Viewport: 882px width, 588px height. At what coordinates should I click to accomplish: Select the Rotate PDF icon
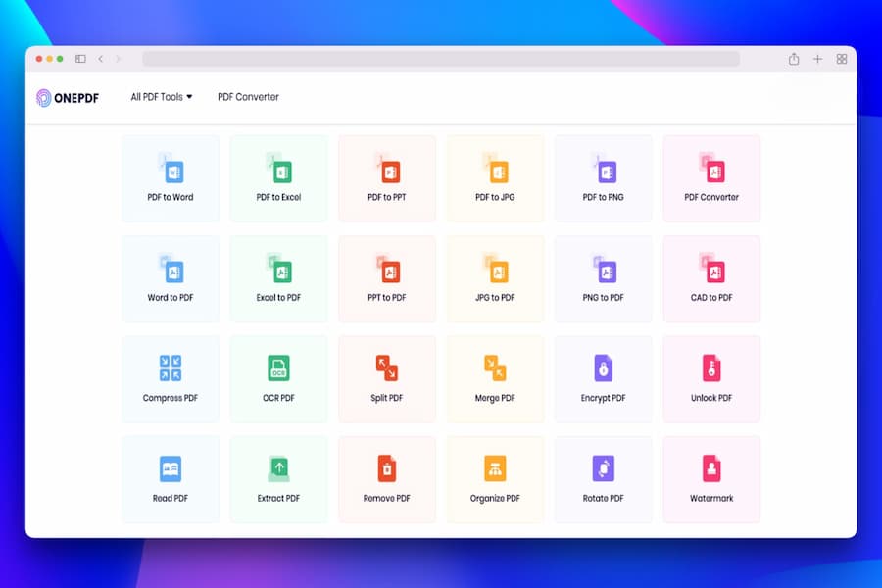(x=604, y=468)
